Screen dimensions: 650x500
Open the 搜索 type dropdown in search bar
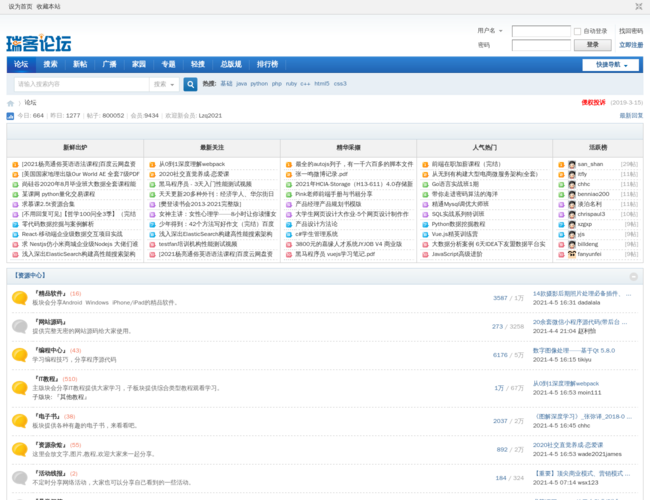tap(163, 84)
